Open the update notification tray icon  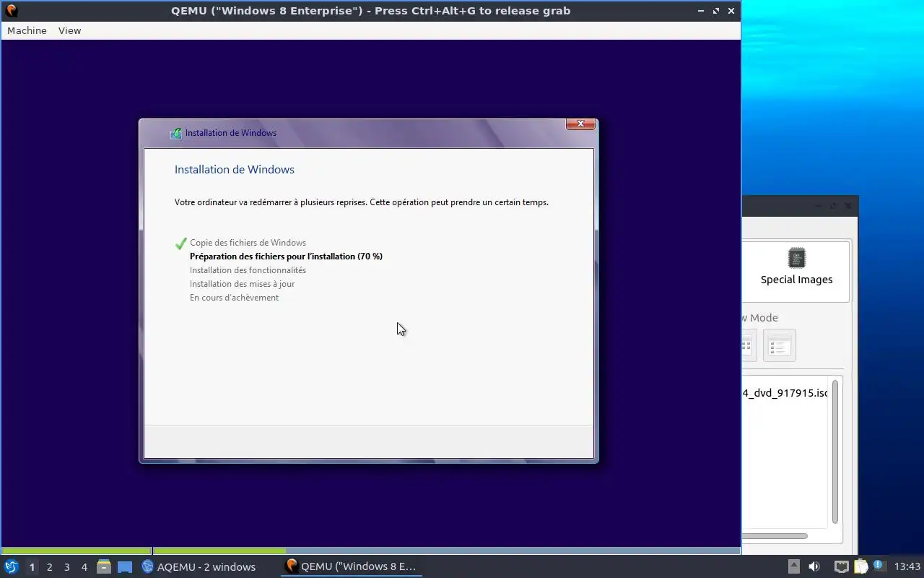tap(879, 565)
